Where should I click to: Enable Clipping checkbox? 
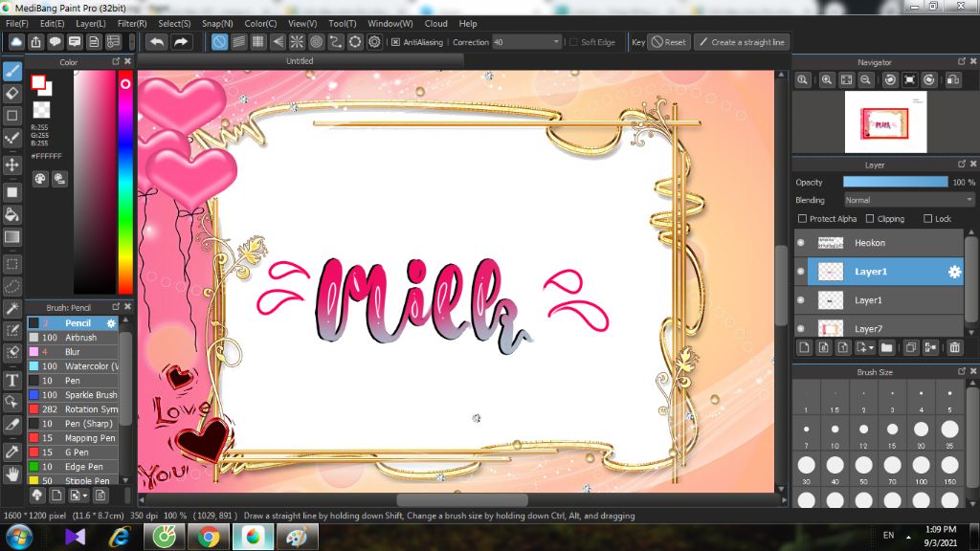(x=870, y=219)
